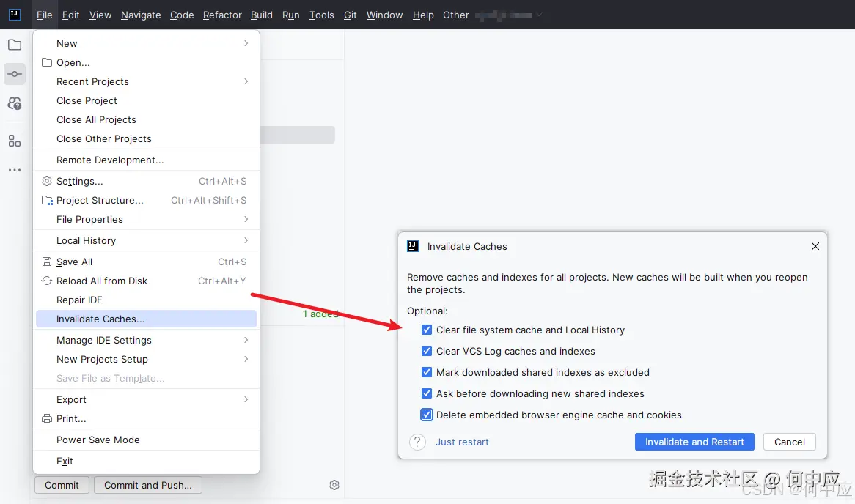Open the Structure tool window icon

coord(15,141)
